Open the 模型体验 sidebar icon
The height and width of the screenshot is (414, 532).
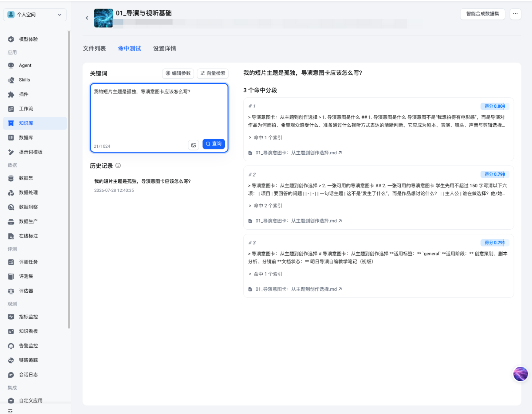11,39
